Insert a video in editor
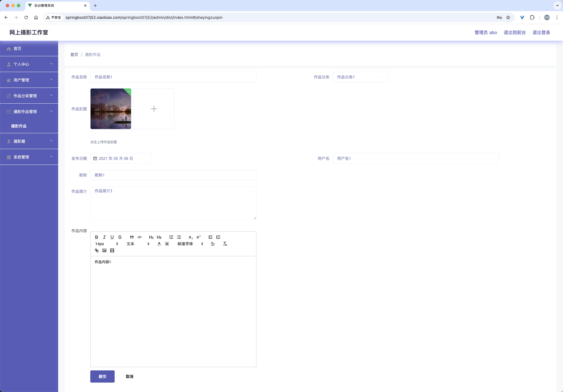Viewport: 563px width, 392px height. point(112,250)
